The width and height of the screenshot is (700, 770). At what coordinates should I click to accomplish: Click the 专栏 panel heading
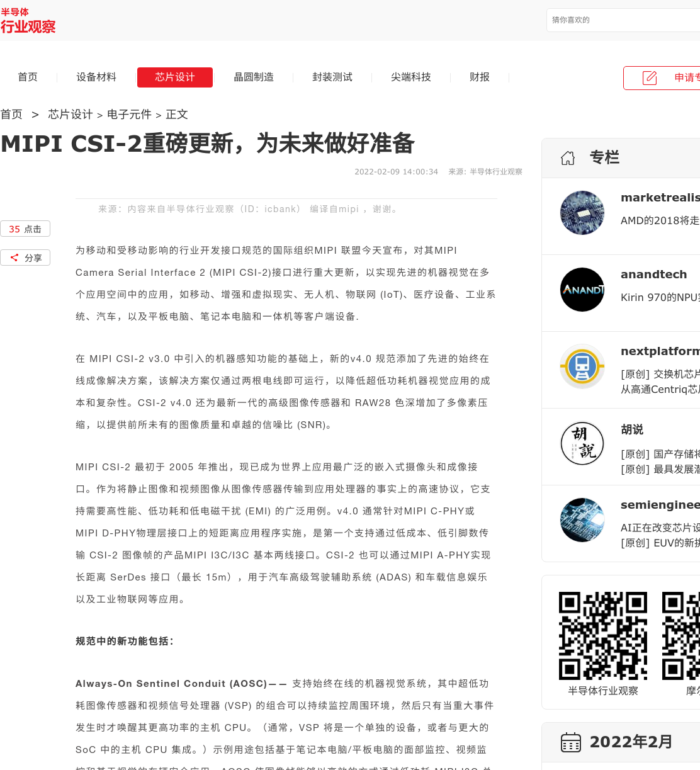click(604, 158)
